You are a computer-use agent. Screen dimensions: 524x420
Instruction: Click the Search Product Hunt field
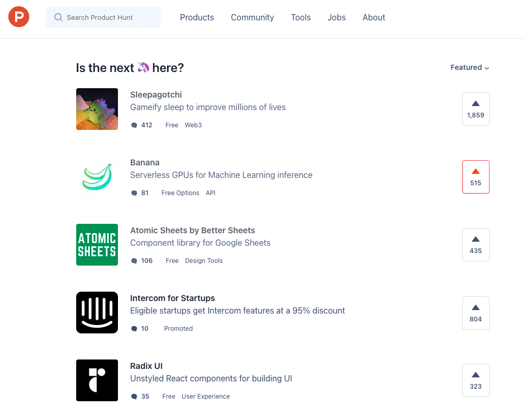pyautogui.click(x=103, y=17)
